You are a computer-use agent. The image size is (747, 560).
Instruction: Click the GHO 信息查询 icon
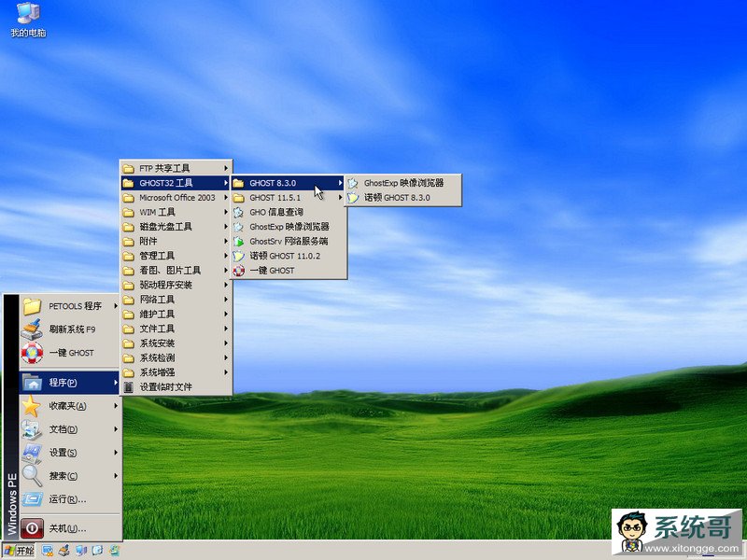coord(238,213)
